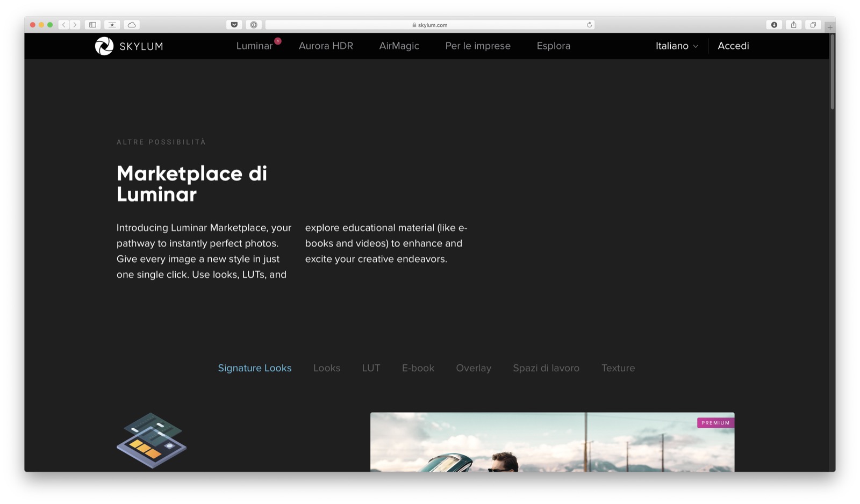The height and width of the screenshot is (504, 860).
Task: Reload the skylum.com page
Action: (589, 25)
